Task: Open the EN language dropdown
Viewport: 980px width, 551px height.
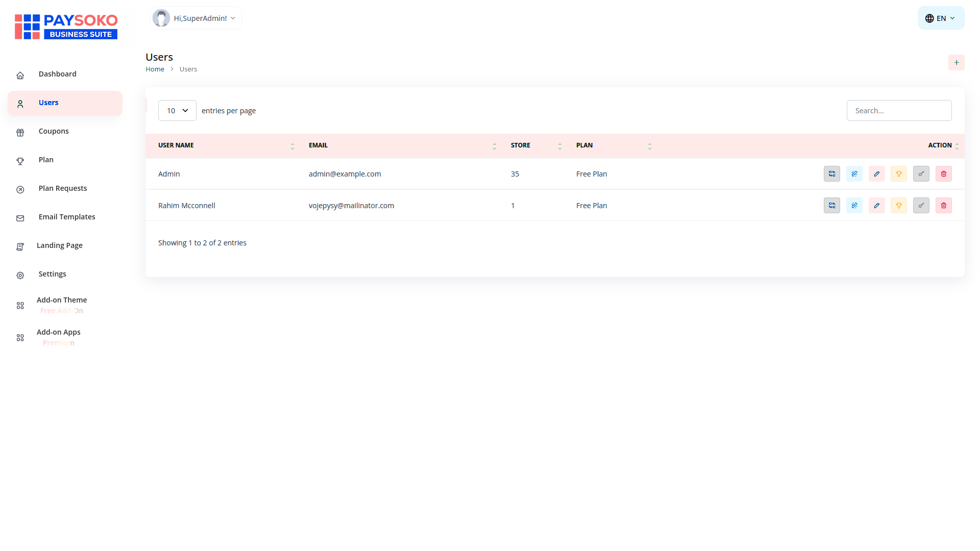Action: (x=941, y=18)
